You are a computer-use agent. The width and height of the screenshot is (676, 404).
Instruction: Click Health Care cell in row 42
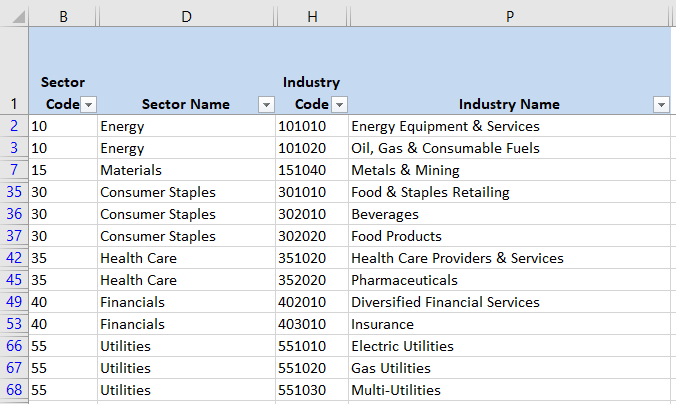tap(186, 258)
